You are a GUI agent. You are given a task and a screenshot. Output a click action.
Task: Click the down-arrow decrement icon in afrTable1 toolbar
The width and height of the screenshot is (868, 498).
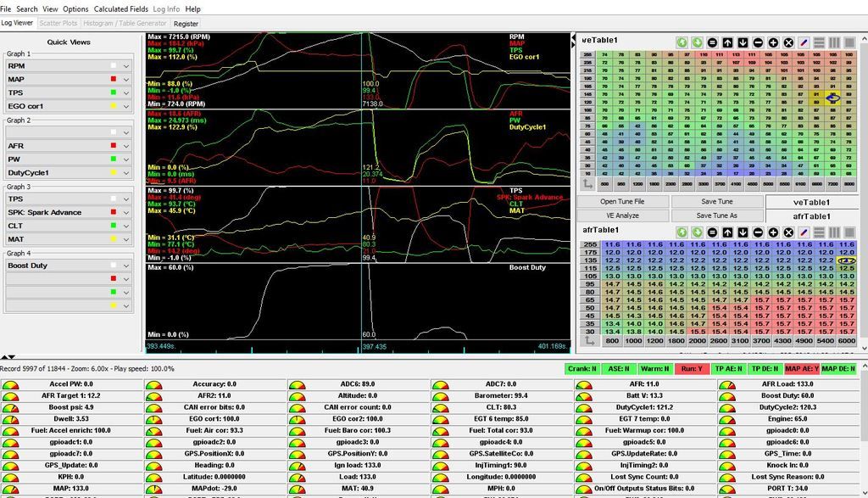[x=743, y=232]
